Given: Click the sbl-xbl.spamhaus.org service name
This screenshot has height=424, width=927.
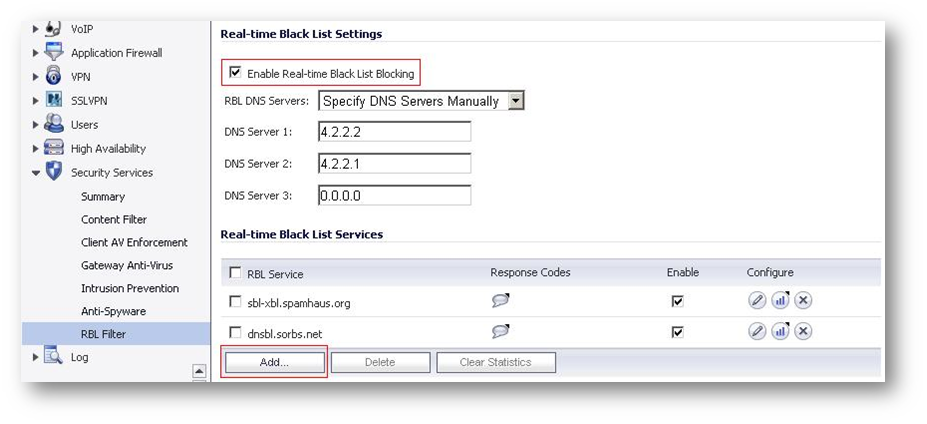Looking at the screenshot, I should (x=299, y=303).
